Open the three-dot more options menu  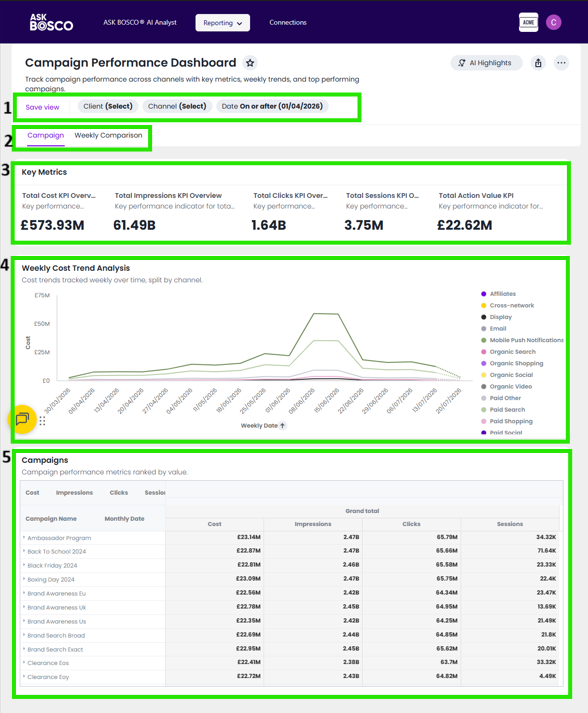[x=562, y=63]
